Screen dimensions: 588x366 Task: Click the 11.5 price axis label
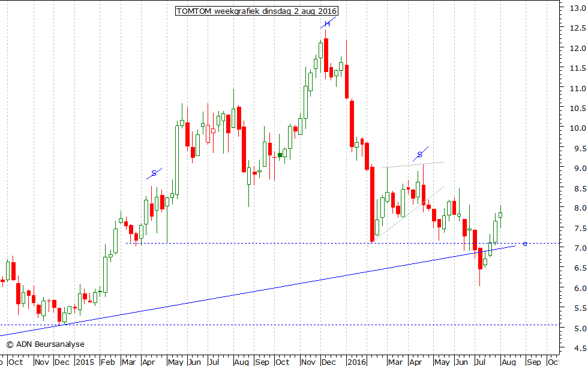click(x=578, y=68)
